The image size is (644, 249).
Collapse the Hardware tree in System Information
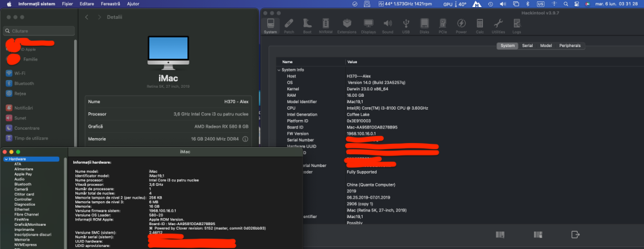coord(6,159)
